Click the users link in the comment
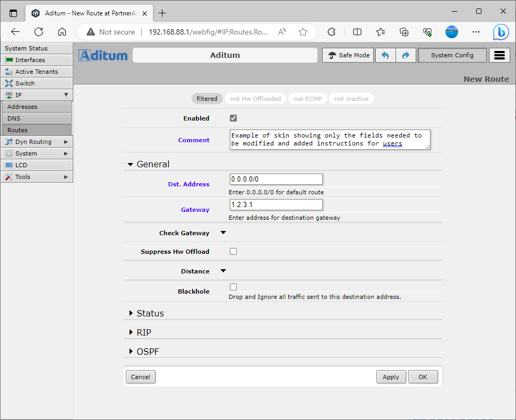The image size is (516, 420). [x=392, y=143]
